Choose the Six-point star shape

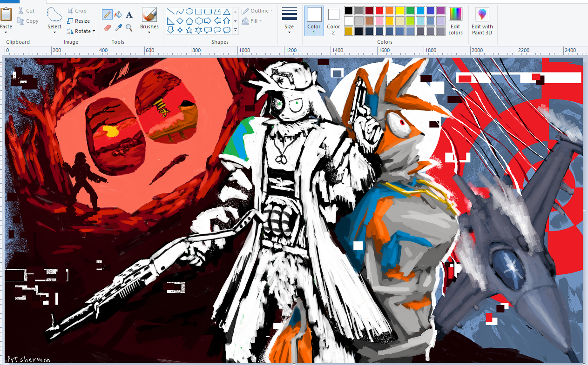point(199,30)
